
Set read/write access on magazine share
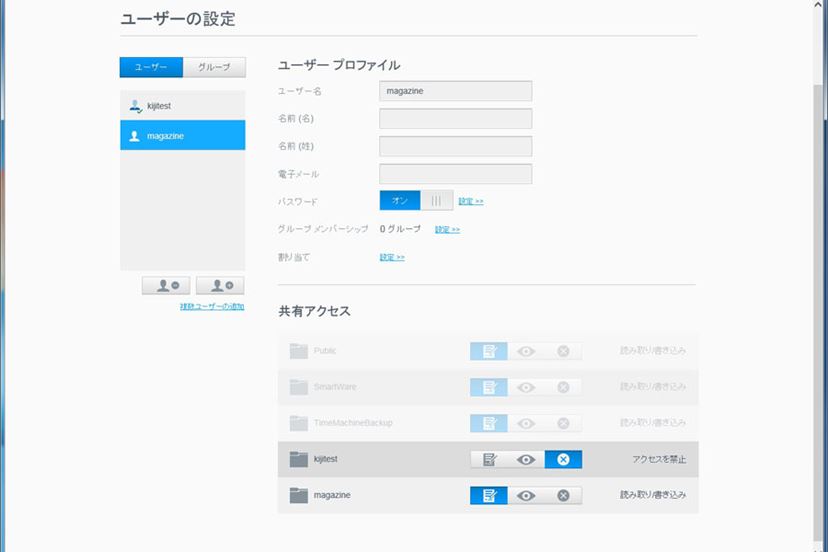489,495
